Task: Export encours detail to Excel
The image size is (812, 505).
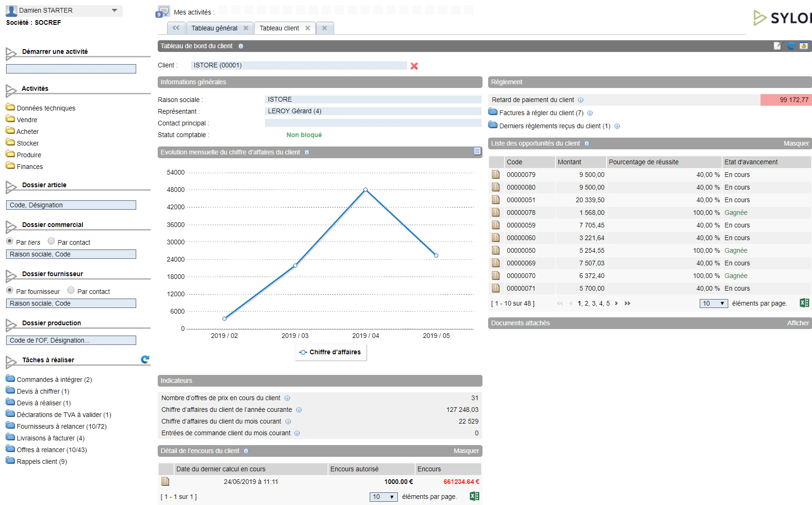Action: (x=474, y=496)
